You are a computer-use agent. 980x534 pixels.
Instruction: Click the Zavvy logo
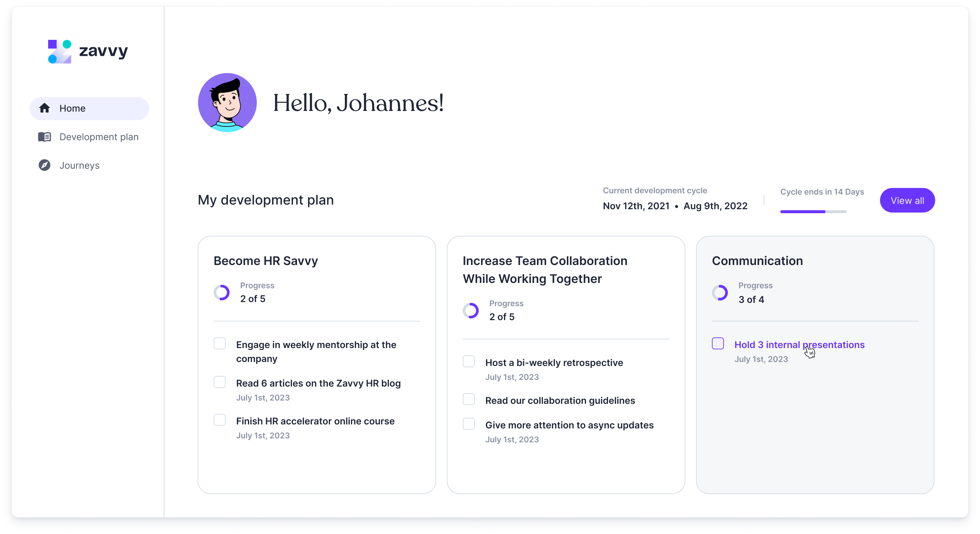pyautogui.click(x=87, y=51)
